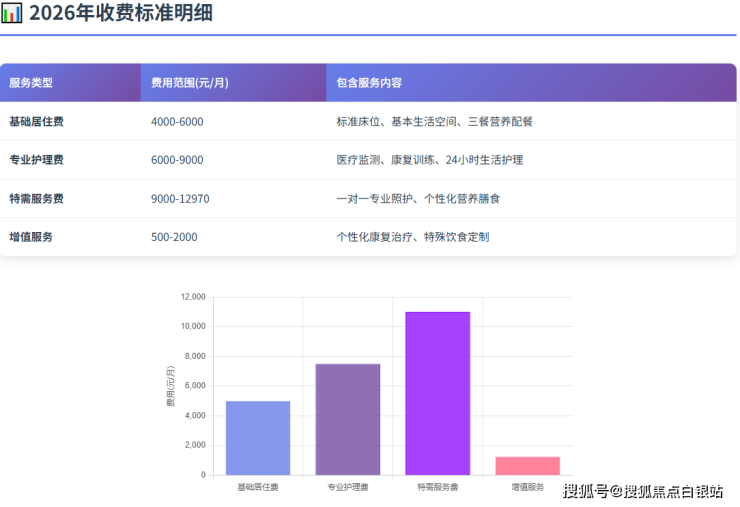Open the 搜狐号@搜狐焦点白银站 watermark link
The width and height of the screenshot is (740, 507).
(x=643, y=490)
